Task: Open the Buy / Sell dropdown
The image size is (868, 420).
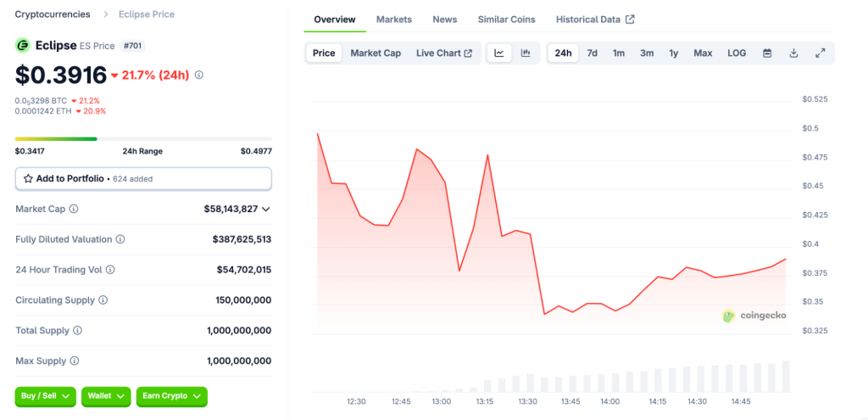Action: [45, 396]
